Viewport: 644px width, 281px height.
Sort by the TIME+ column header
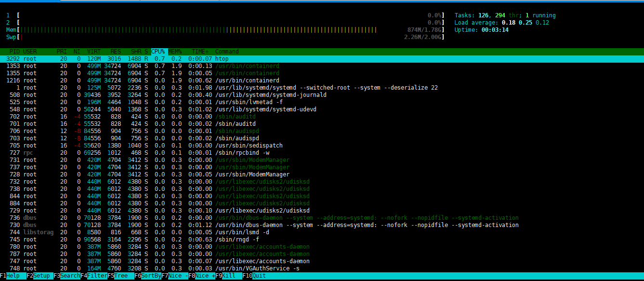coord(200,52)
